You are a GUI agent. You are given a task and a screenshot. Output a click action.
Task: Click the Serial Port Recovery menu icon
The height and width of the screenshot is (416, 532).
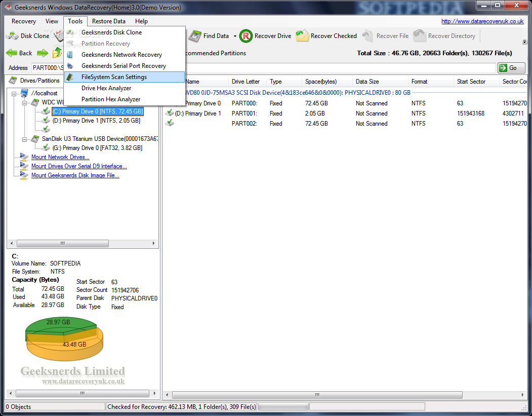(70, 66)
